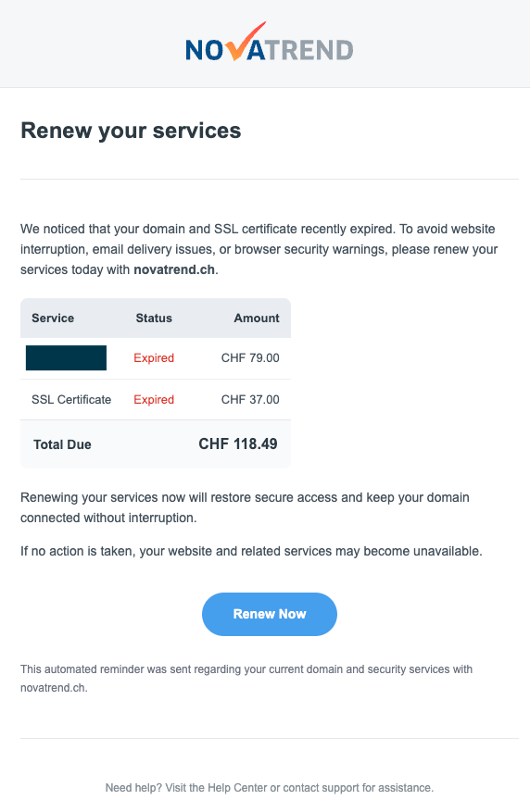This screenshot has width=530, height=812.
Task: Select the Renew your services heading
Action: point(131,131)
